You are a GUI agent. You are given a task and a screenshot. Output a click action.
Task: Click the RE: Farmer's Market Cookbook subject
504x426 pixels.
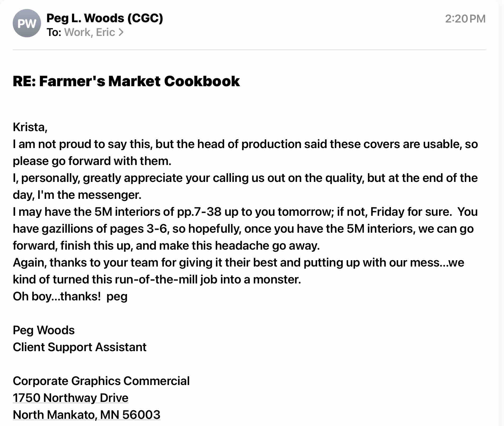point(126,81)
